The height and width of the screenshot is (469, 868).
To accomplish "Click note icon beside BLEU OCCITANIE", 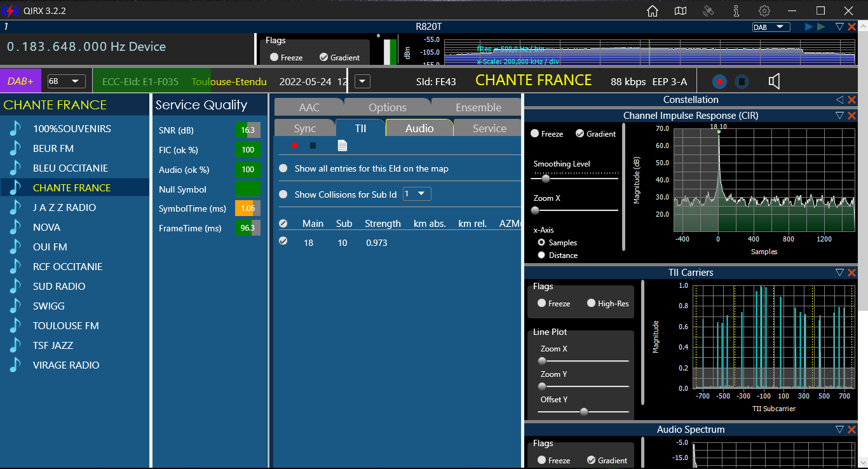I will tap(15, 168).
